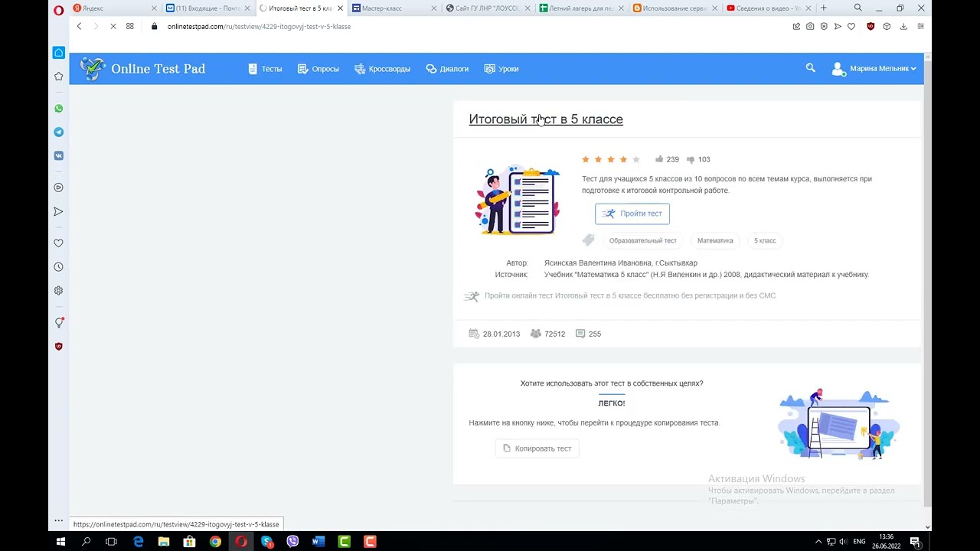Open the Windows Start menu
Image resolution: width=980 pixels, height=551 pixels.
(60, 541)
